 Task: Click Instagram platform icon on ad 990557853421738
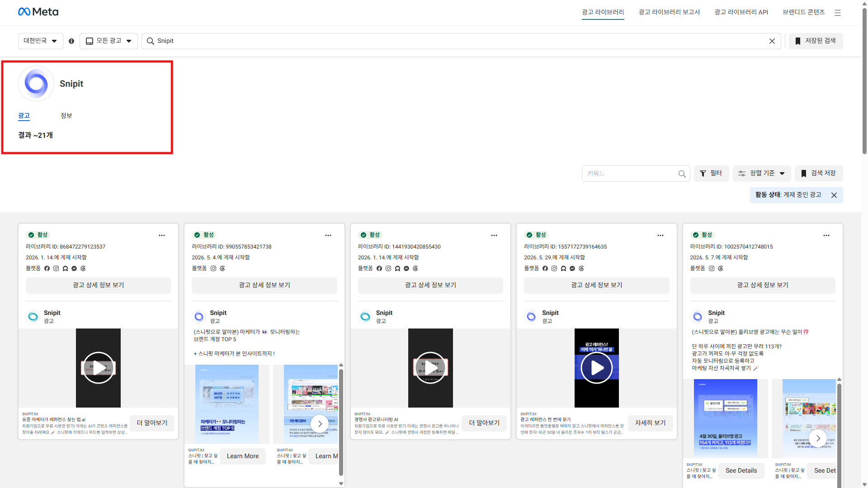click(x=213, y=268)
